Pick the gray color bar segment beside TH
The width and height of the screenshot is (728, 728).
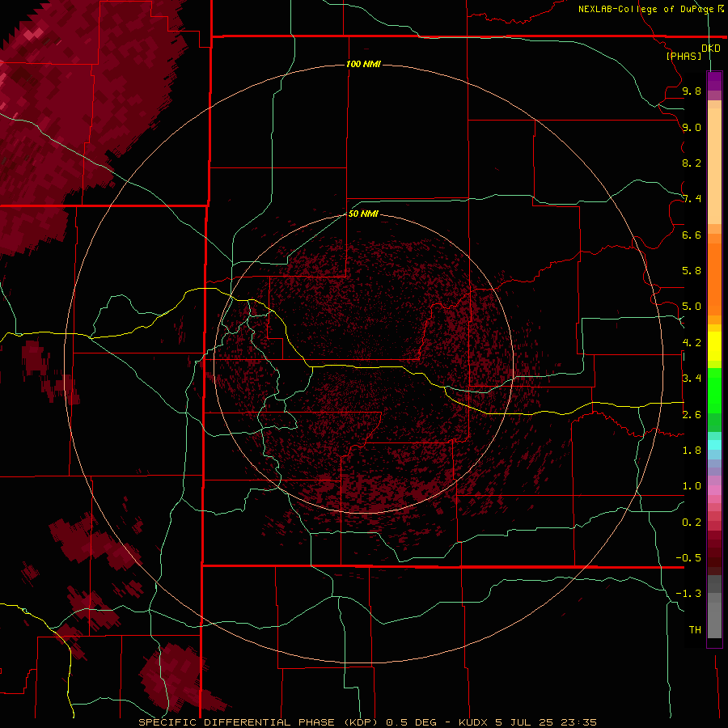[714, 620]
